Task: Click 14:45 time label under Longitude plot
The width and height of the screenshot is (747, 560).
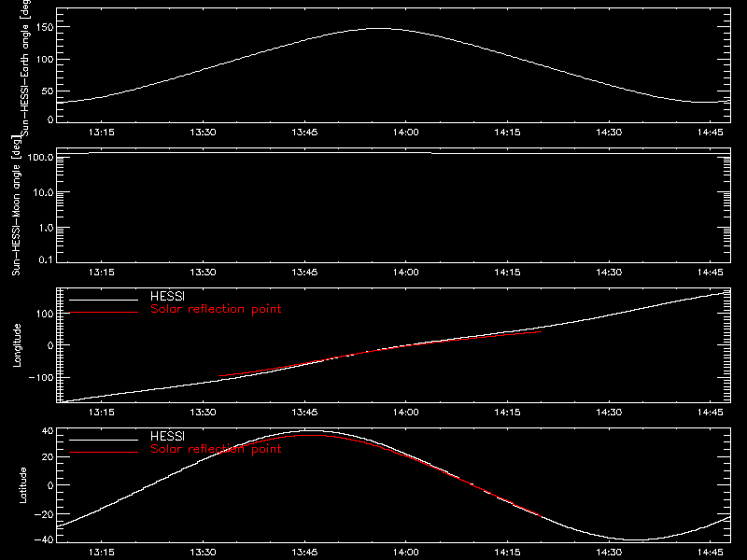Action: (711, 412)
